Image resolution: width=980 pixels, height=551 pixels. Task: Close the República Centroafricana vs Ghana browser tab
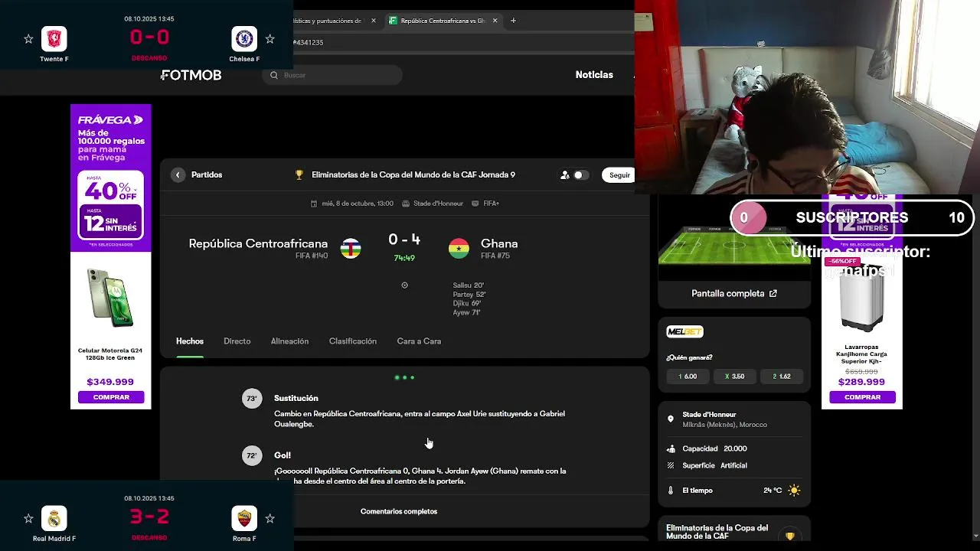click(495, 21)
